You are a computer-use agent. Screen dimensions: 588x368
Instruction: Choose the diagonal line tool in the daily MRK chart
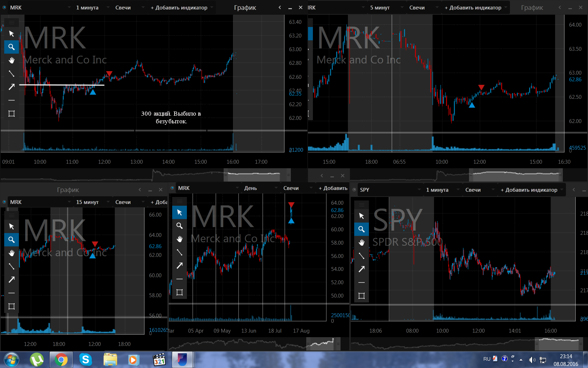180,252
